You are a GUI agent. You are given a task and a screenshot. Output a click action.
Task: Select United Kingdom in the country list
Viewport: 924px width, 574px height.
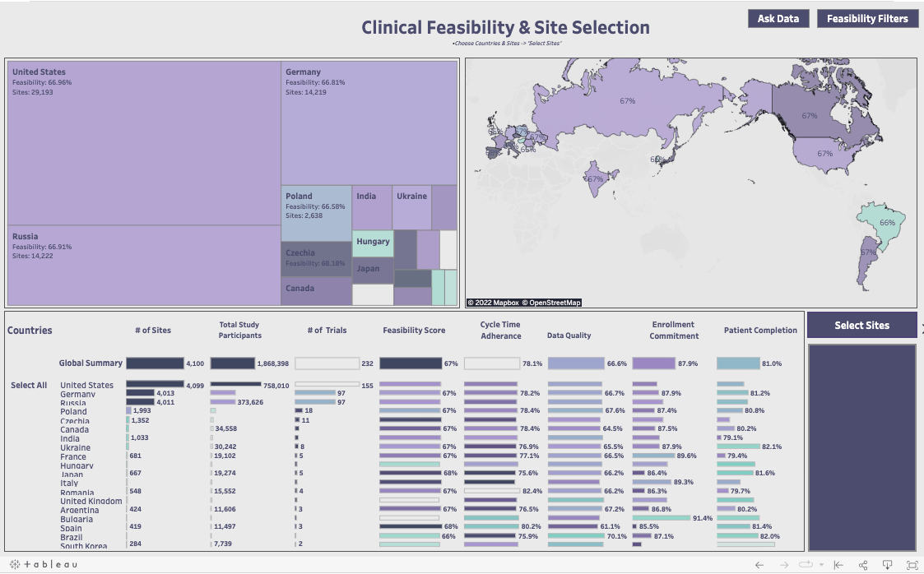[x=91, y=501]
